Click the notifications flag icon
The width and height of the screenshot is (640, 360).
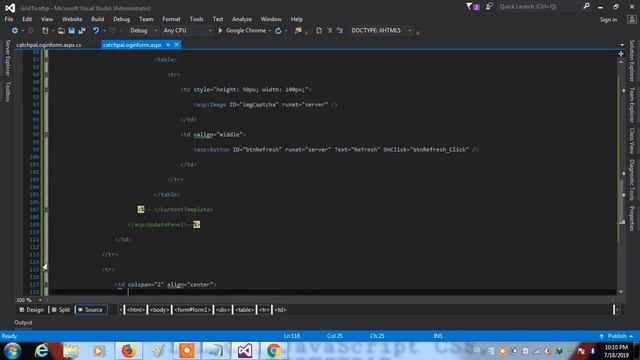tap(473, 7)
